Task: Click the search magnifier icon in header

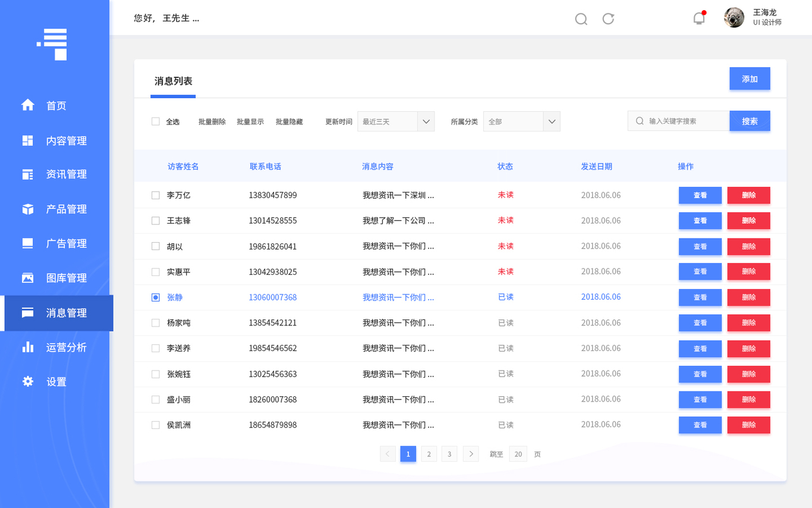Action: click(x=581, y=19)
